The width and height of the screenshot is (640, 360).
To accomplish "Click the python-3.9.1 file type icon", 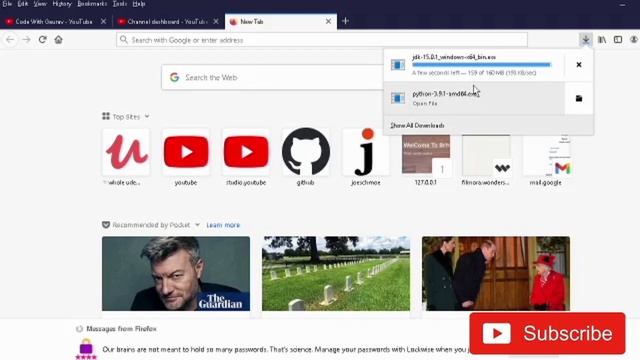I will coord(398,98).
